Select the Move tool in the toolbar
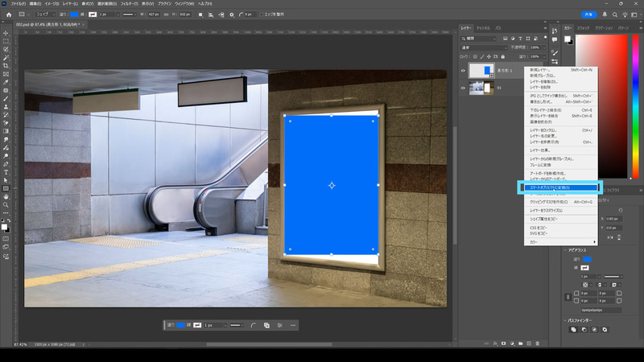The width and height of the screenshot is (644, 362). click(x=6, y=33)
